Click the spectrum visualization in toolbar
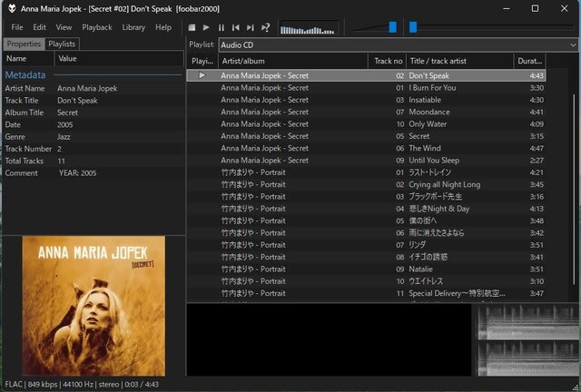The width and height of the screenshot is (581, 392). [309, 27]
